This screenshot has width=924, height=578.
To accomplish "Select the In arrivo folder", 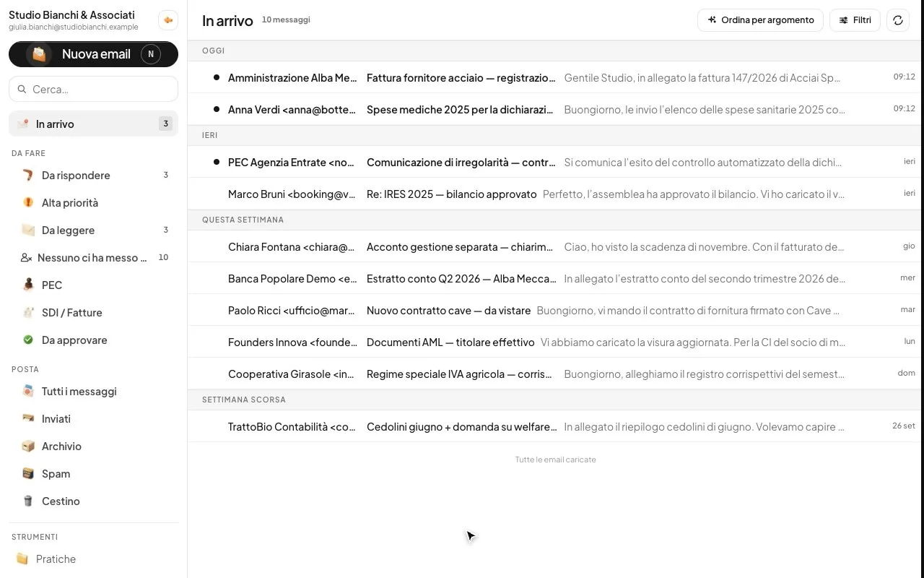I will (x=93, y=124).
